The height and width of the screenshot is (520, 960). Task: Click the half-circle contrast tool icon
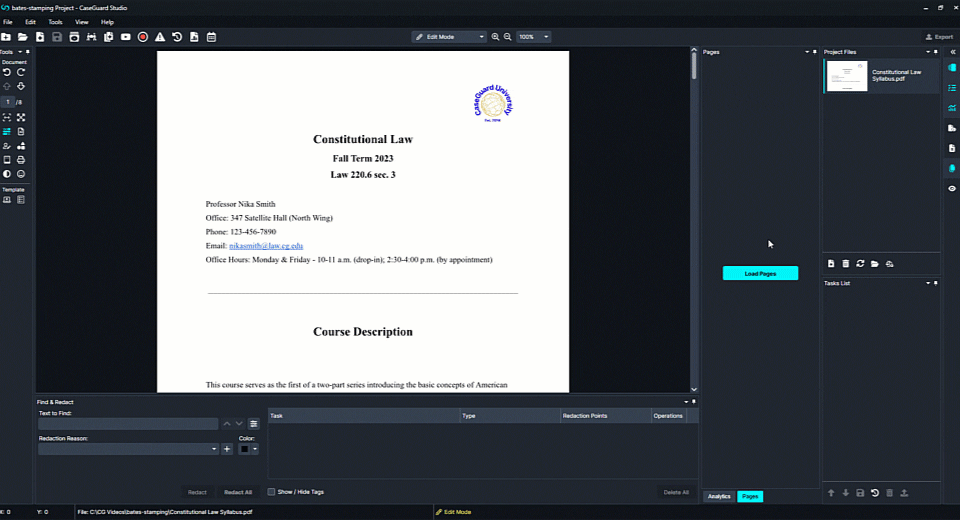click(x=7, y=174)
